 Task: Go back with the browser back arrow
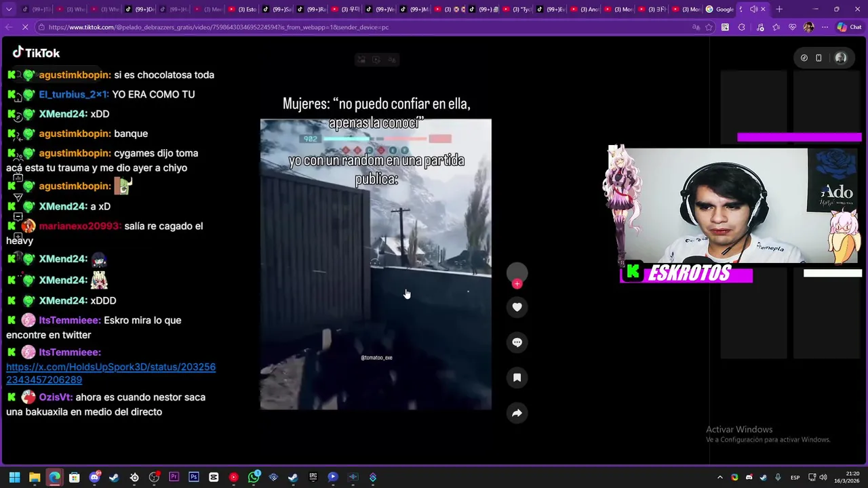(x=8, y=27)
